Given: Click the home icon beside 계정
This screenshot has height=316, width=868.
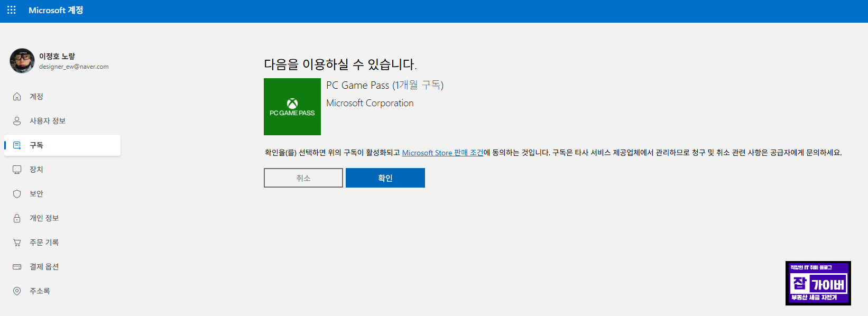Looking at the screenshot, I should click(17, 97).
